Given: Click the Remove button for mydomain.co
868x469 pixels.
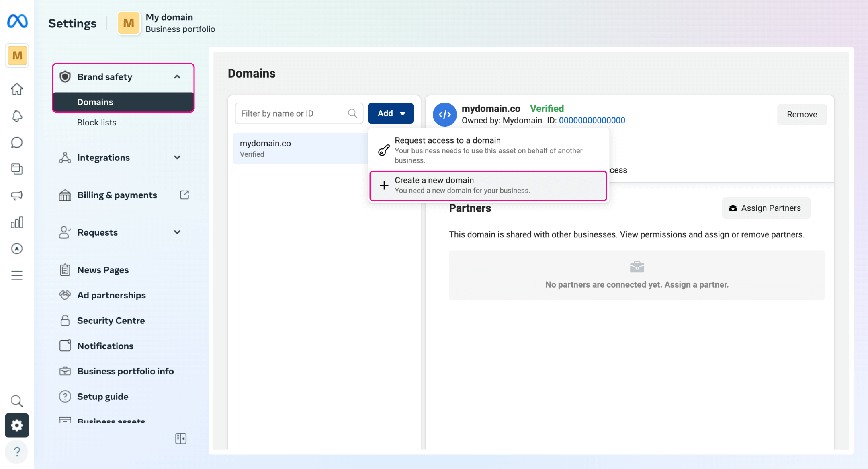Looking at the screenshot, I should (801, 114).
